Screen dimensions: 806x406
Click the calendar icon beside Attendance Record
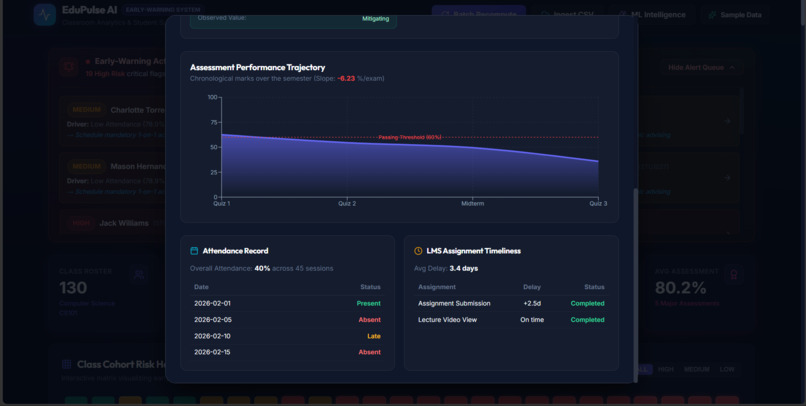pyautogui.click(x=194, y=251)
